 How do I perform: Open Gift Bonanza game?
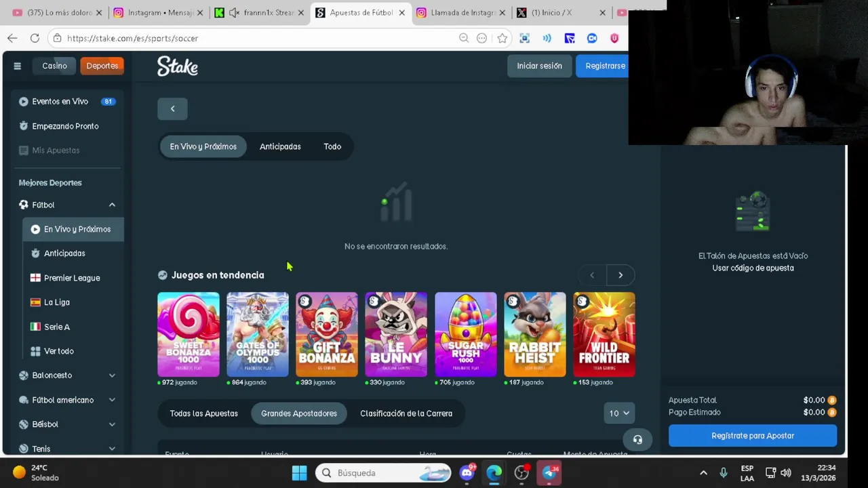pos(327,334)
